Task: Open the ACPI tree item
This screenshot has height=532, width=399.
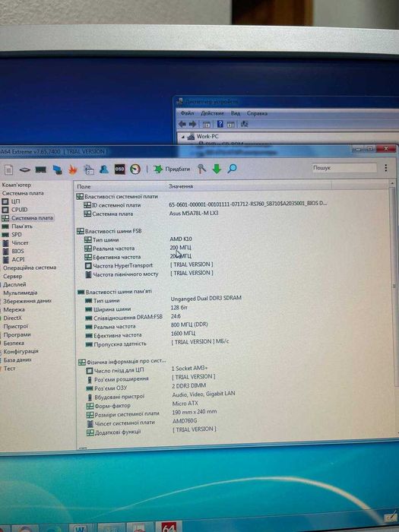Action: (18, 259)
